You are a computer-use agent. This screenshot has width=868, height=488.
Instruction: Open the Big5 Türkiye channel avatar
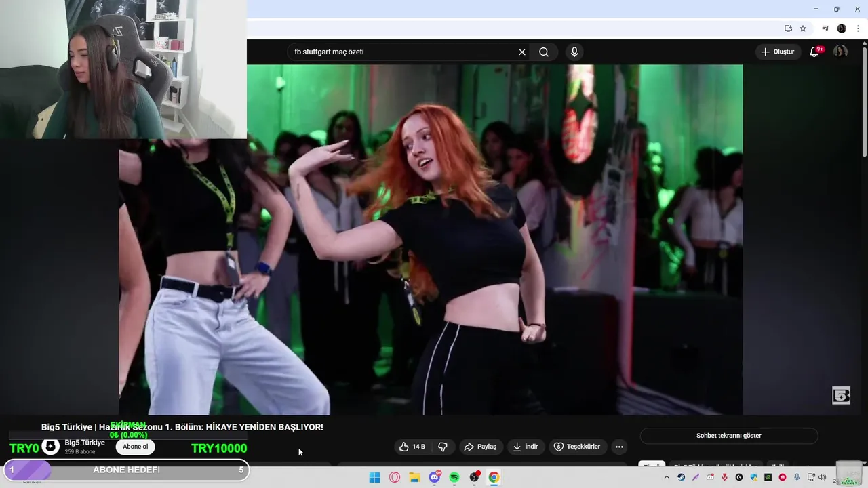pos(51,447)
